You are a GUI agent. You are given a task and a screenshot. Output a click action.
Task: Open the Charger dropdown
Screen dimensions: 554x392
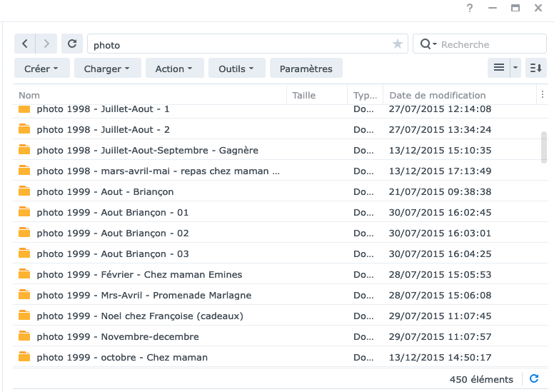(x=107, y=69)
